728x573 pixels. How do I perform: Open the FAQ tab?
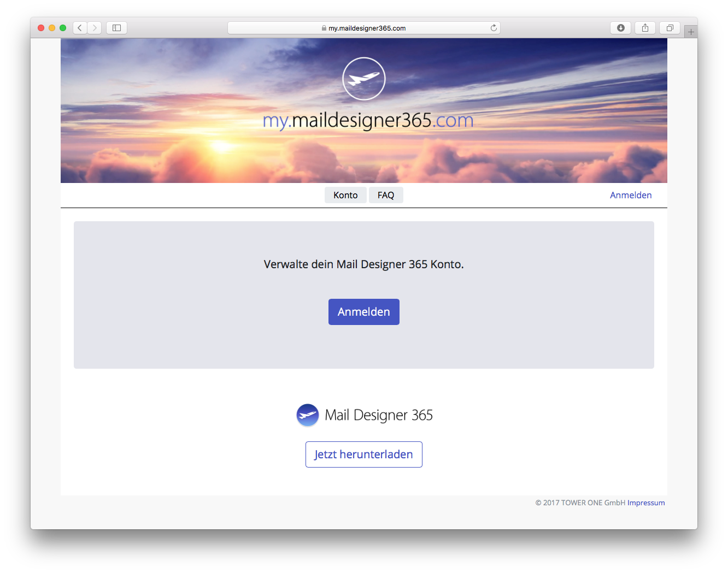click(386, 195)
